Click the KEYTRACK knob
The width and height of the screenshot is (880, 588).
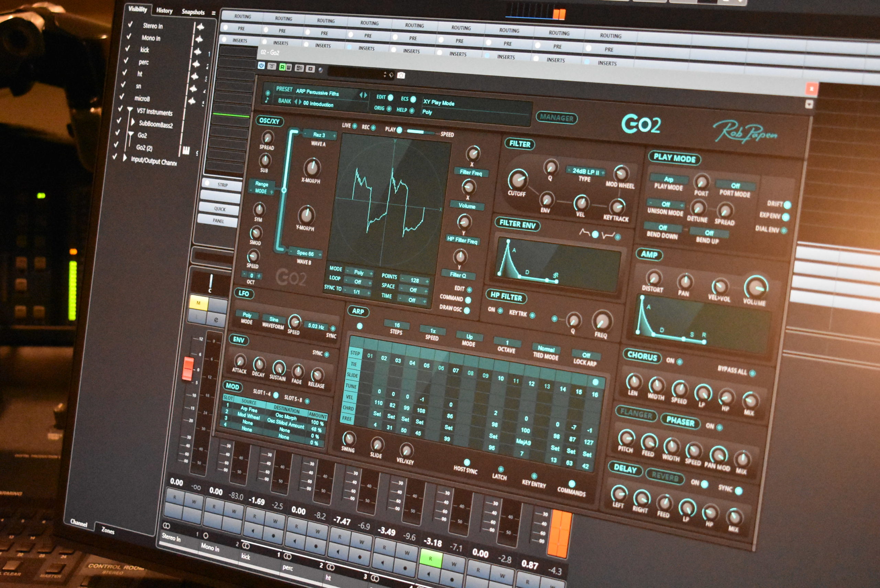617,207
